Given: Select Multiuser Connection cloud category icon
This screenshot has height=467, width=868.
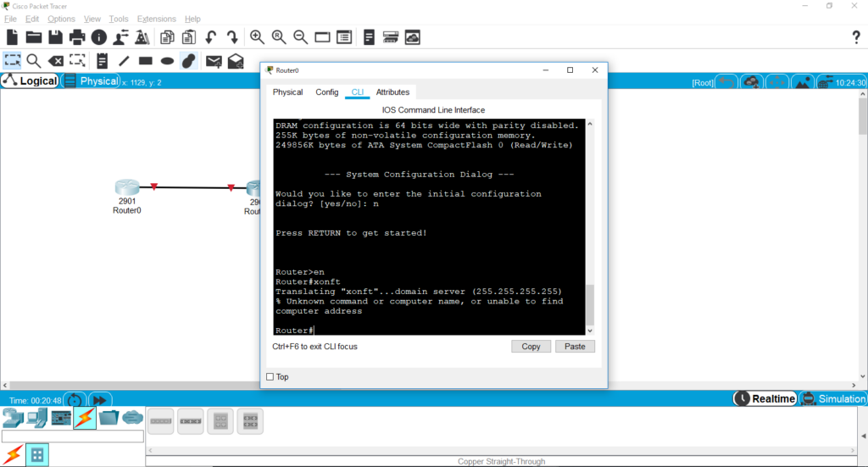Looking at the screenshot, I should point(133,418).
